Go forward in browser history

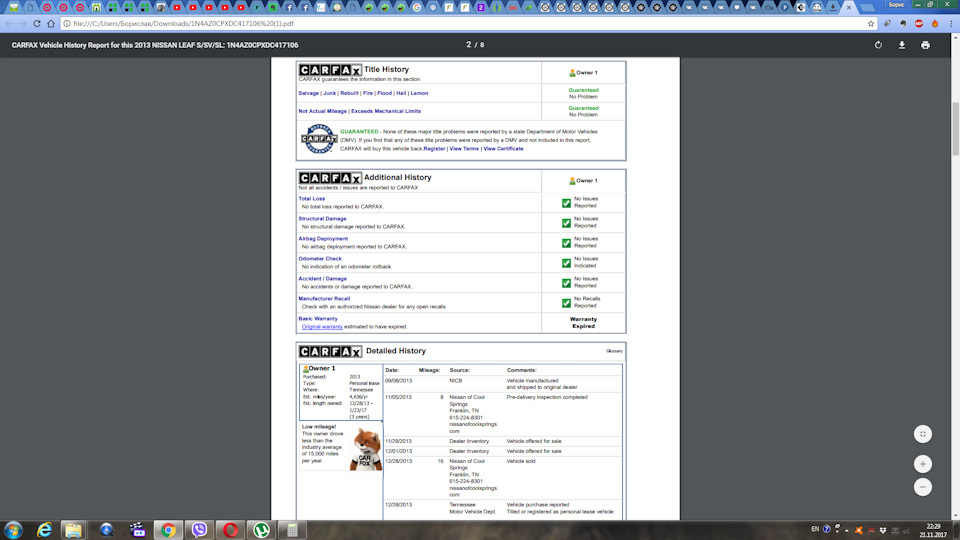[x=23, y=23]
